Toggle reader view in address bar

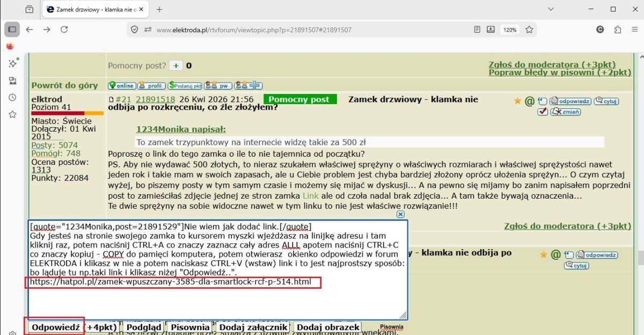pyautogui.click(x=477, y=30)
